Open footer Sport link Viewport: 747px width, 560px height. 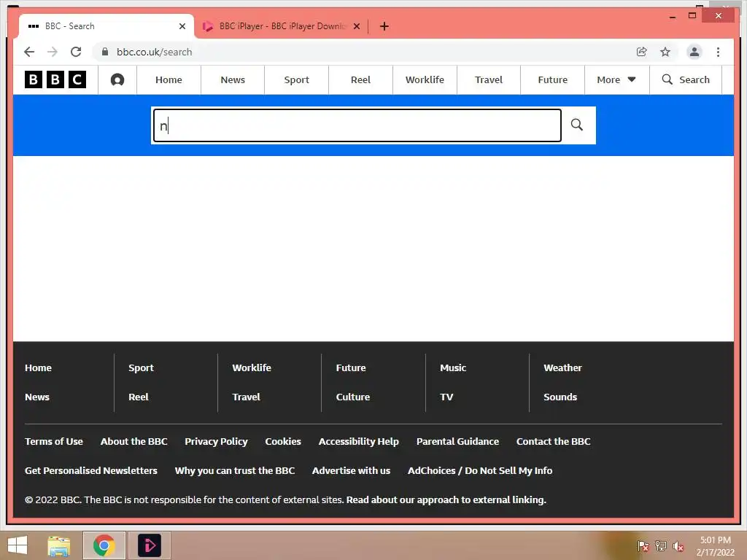[x=141, y=367]
